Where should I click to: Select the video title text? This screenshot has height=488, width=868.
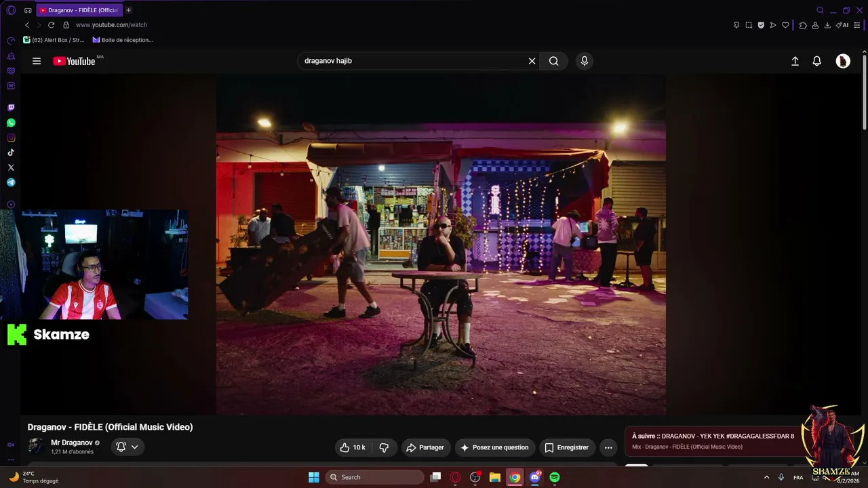click(x=110, y=427)
